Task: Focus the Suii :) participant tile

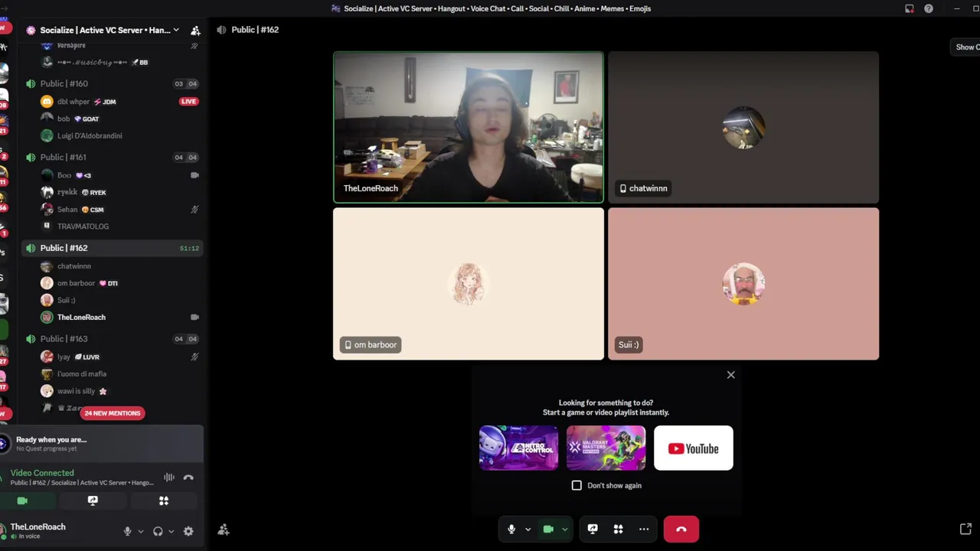Action: tap(743, 284)
